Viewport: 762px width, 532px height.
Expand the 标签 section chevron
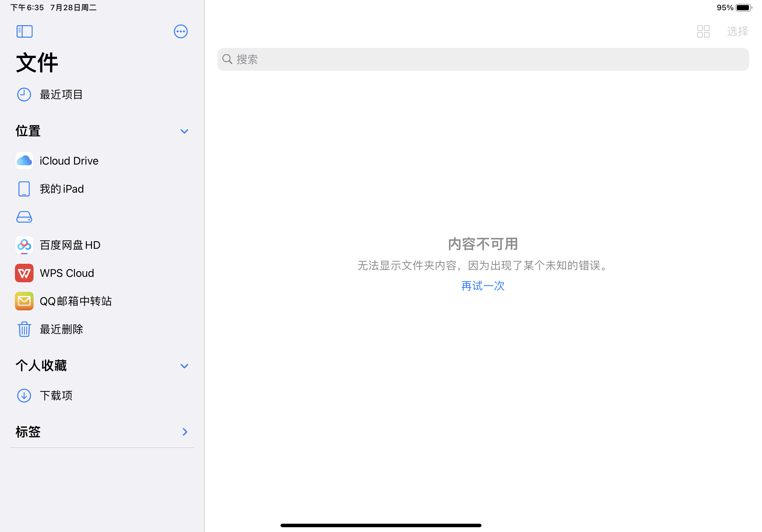[185, 432]
